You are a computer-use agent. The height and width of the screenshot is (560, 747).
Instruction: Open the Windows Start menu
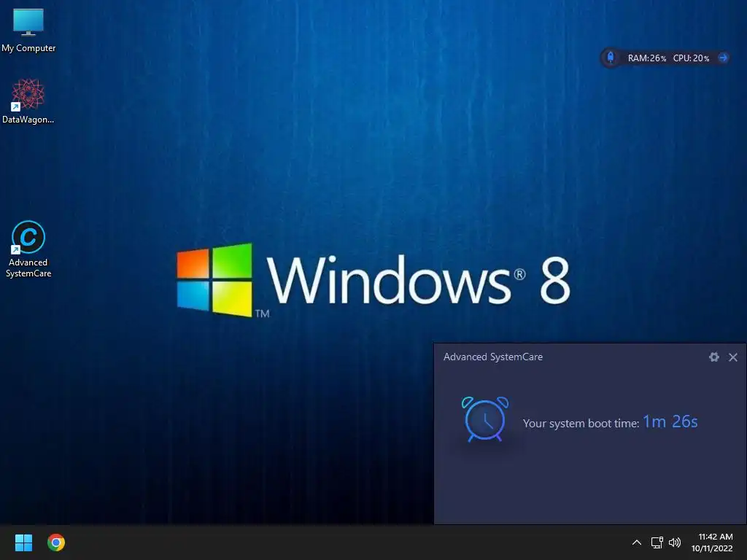[x=23, y=542]
